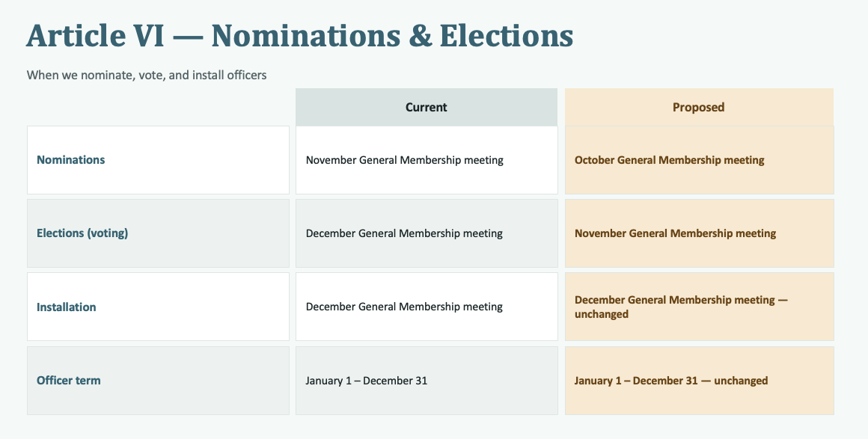This screenshot has height=439, width=868.
Task: Click proposed October General Membership meeting cell
Action: point(699,160)
